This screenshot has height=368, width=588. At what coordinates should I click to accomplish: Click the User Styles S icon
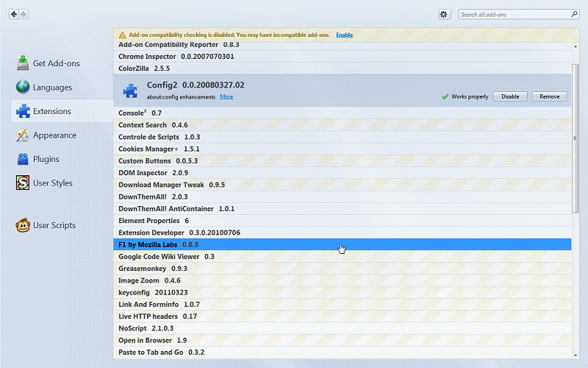[23, 183]
